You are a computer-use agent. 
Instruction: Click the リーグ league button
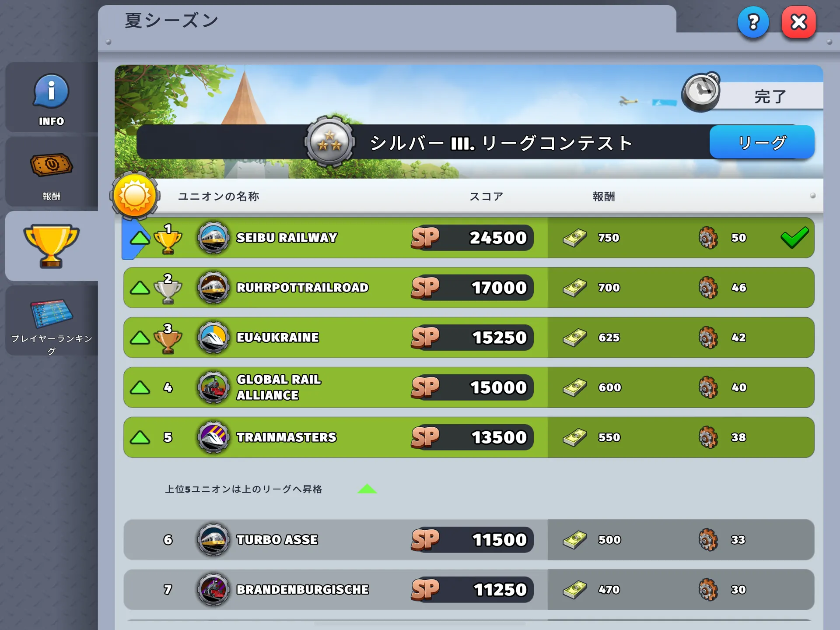(x=762, y=142)
